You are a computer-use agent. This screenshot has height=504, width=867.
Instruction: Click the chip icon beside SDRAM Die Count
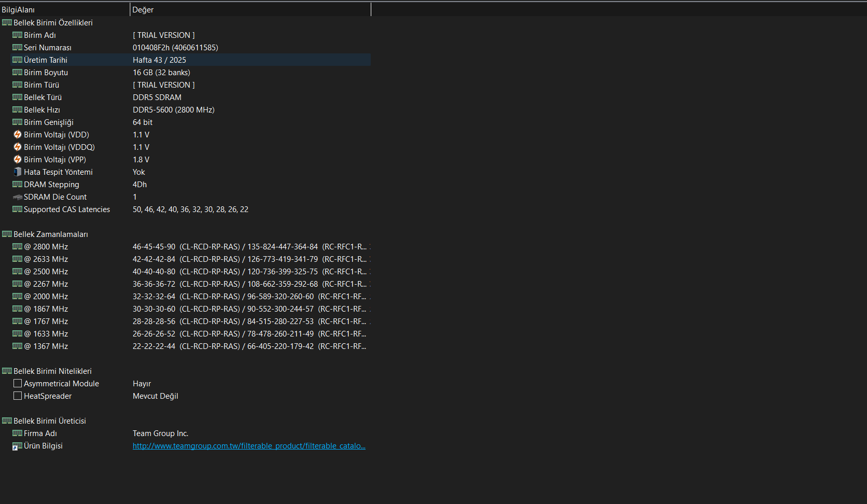(17, 197)
